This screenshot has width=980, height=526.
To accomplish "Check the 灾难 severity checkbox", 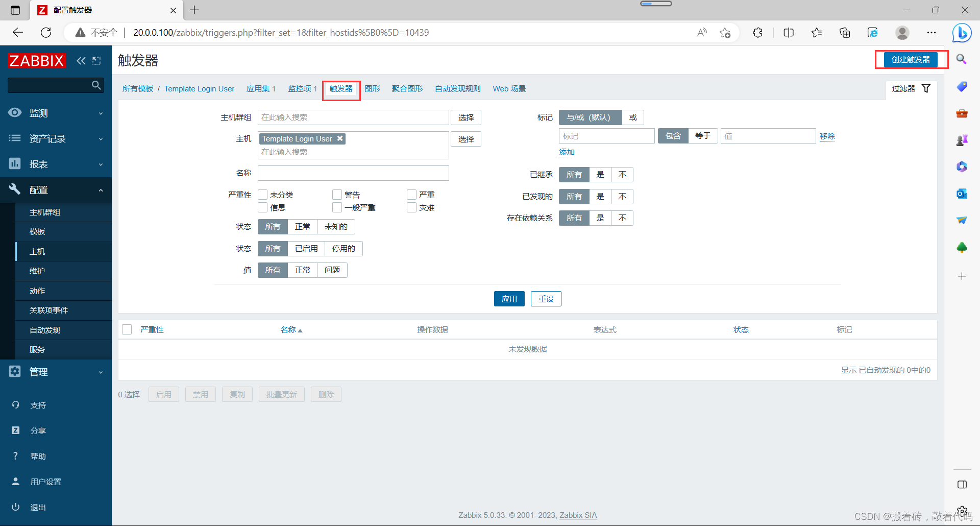I will [x=411, y=207].
